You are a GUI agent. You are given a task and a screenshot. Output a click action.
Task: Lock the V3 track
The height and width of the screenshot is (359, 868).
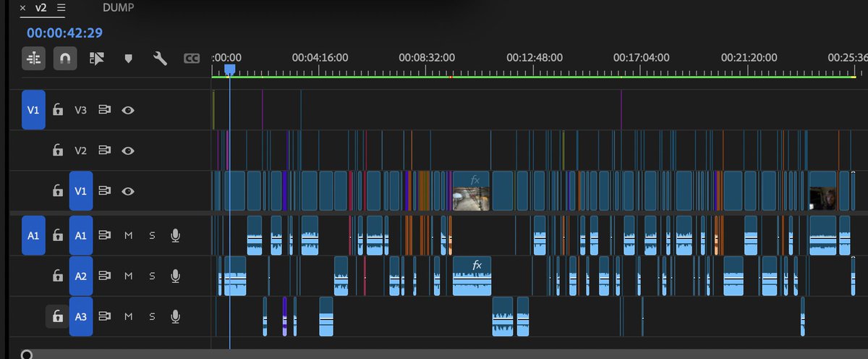pos(58,110)
